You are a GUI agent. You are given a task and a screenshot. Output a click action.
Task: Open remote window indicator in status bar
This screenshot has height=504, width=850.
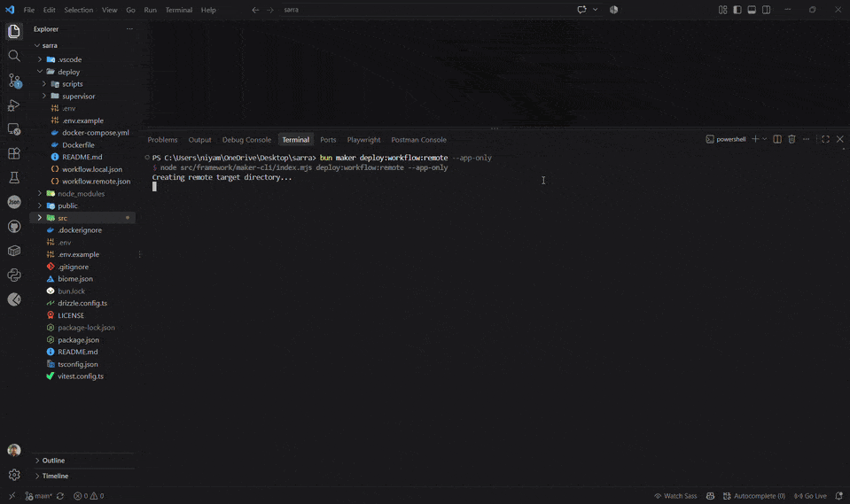tap(12, 496)
